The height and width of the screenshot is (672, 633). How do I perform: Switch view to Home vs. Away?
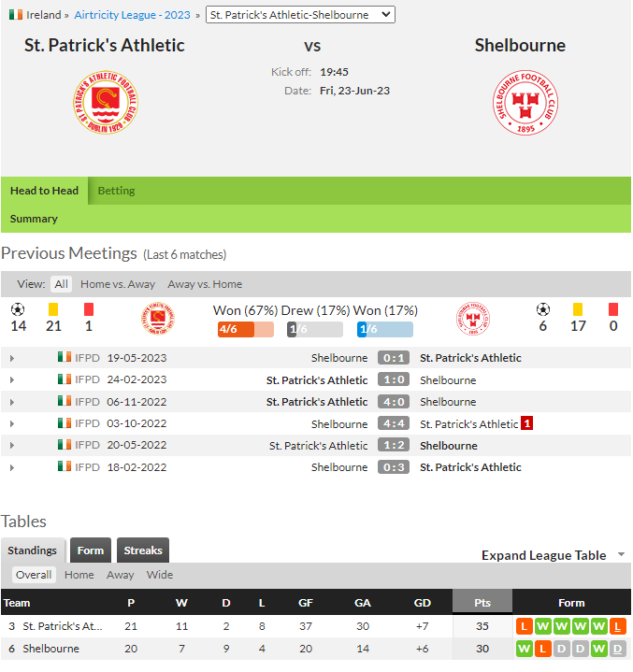[x=118, y=284]
